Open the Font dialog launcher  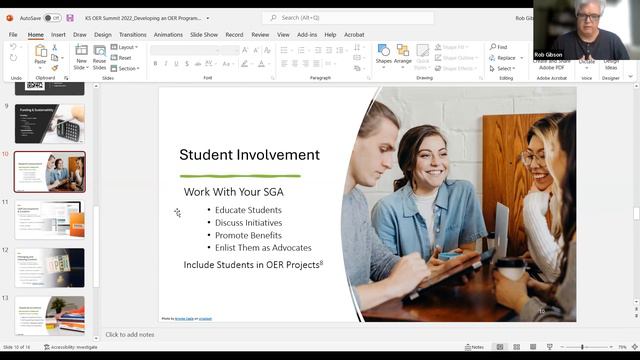point(273,78)
